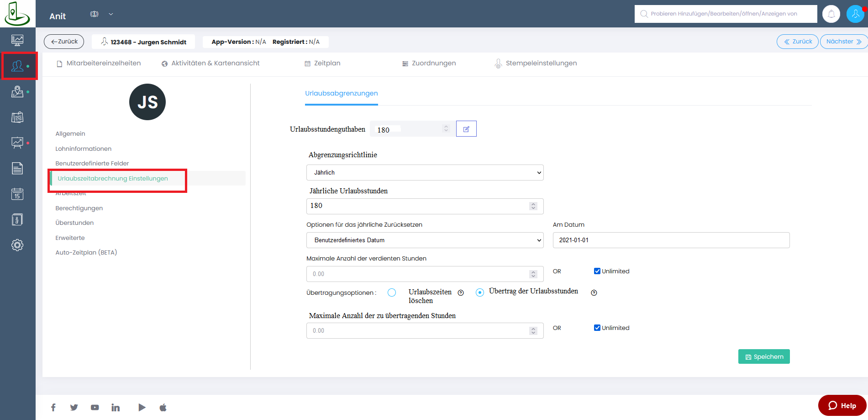Viewport: 868px width, 420px height.
Task: Open the Benutzerdefiniertes Datum dropdown
Action: coord(425,240)
